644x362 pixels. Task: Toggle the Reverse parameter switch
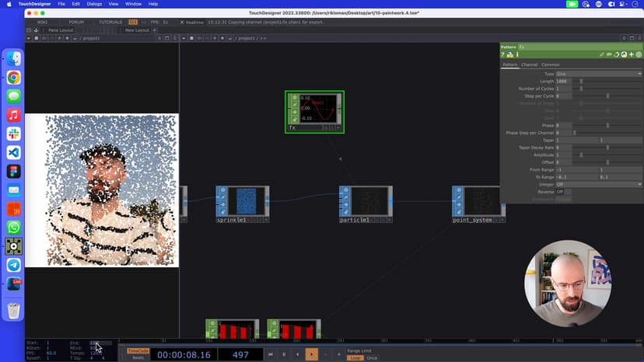561,192
